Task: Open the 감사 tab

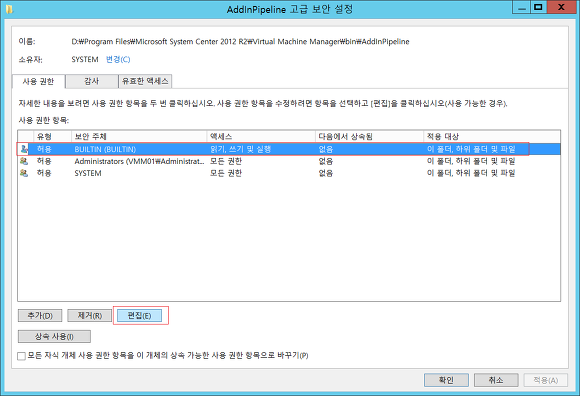Action: (x=92, y=81)
